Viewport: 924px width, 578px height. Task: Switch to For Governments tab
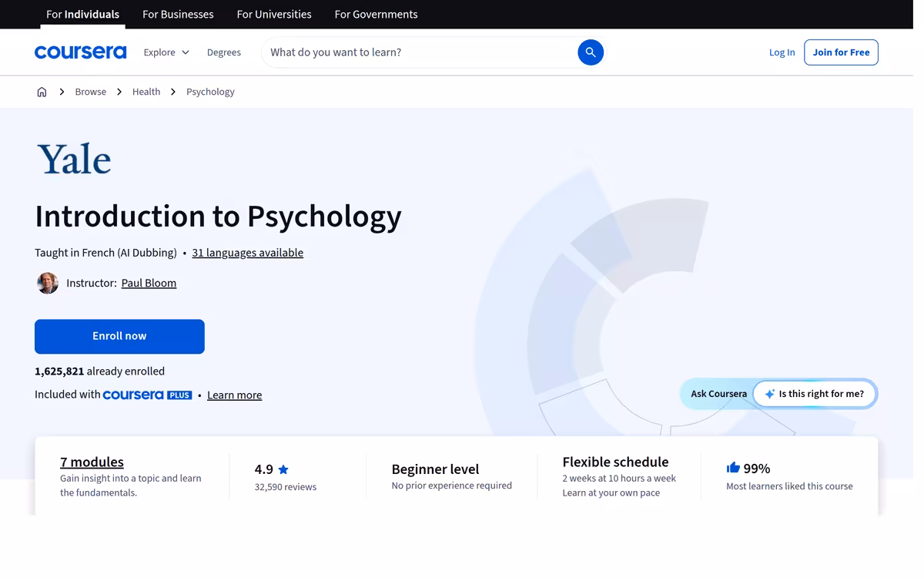(376, 14)
